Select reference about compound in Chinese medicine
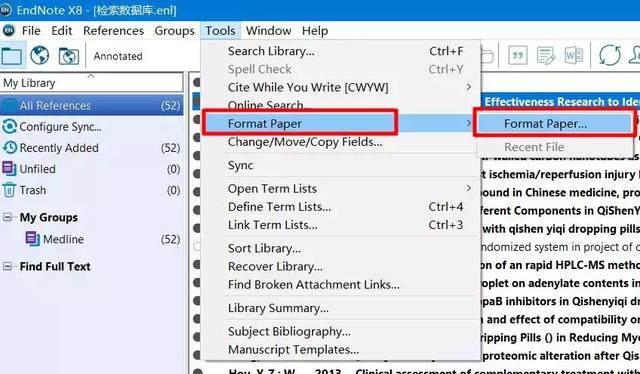This screenshot has height=374, width=640. tap(560, 192)
